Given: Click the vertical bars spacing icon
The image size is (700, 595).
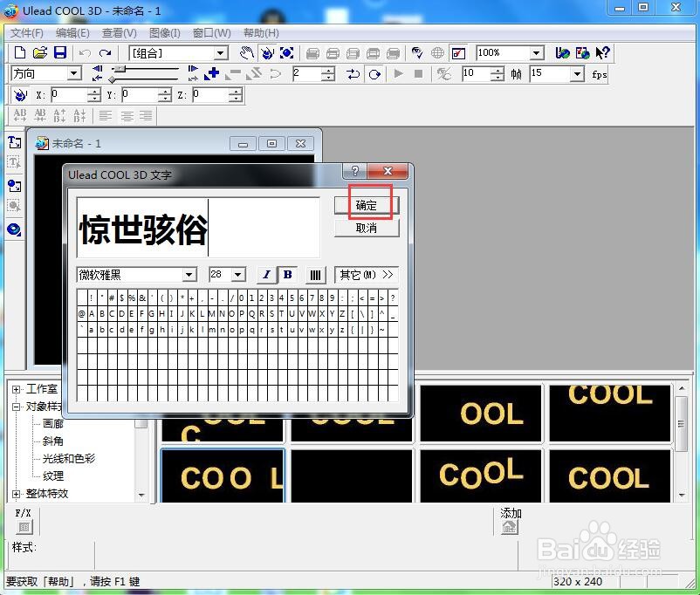Looking at the screenshot, I should tap(315, 275).
